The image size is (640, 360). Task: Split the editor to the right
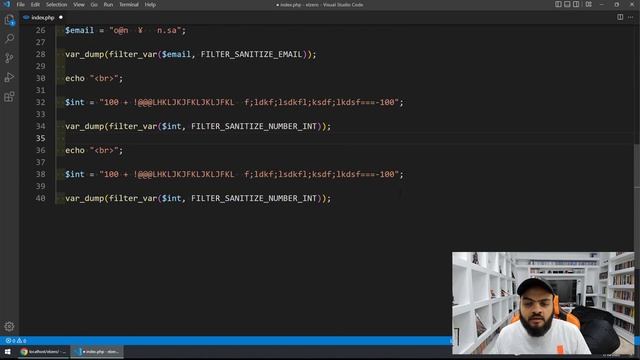620,17
